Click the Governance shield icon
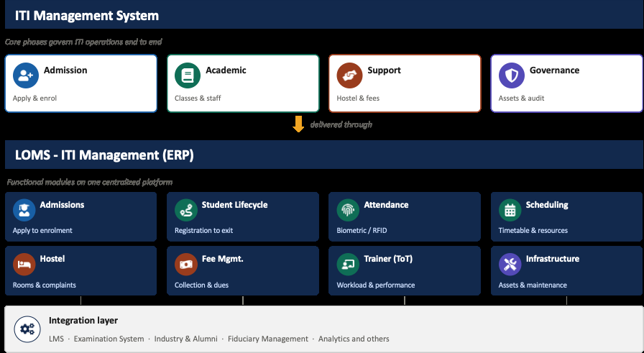The width and height of the screenshot is (644, 353). coord(512,75)
